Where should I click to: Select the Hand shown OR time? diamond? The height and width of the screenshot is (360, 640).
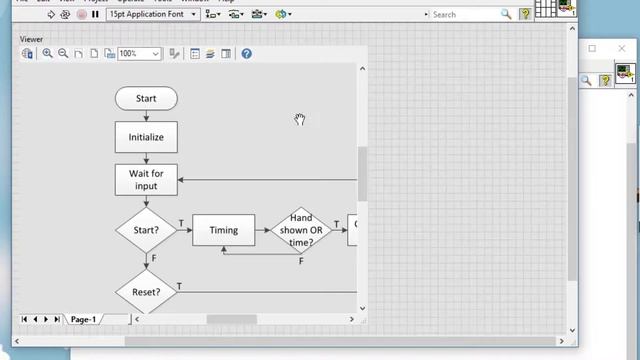(301, 230)
